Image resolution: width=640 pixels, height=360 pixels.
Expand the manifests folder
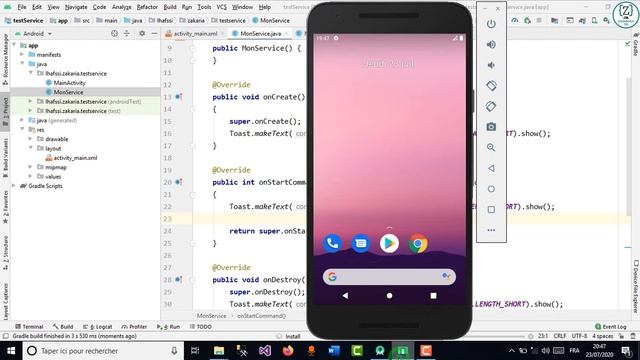point(22,54)
